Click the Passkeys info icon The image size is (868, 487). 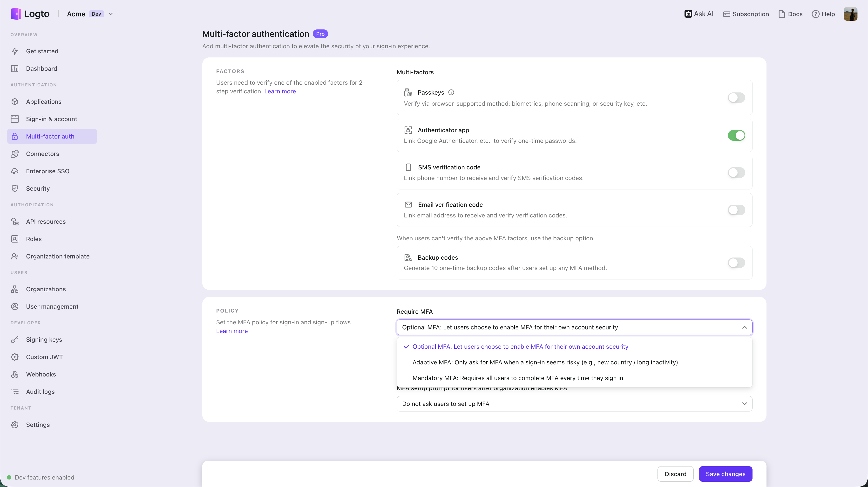(451, 92)
